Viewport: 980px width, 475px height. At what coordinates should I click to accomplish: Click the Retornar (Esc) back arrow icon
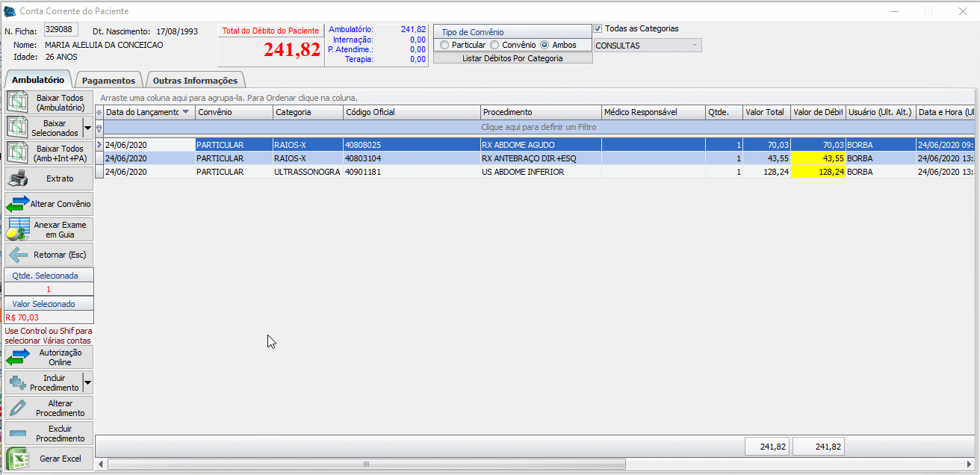pos(18,255)
